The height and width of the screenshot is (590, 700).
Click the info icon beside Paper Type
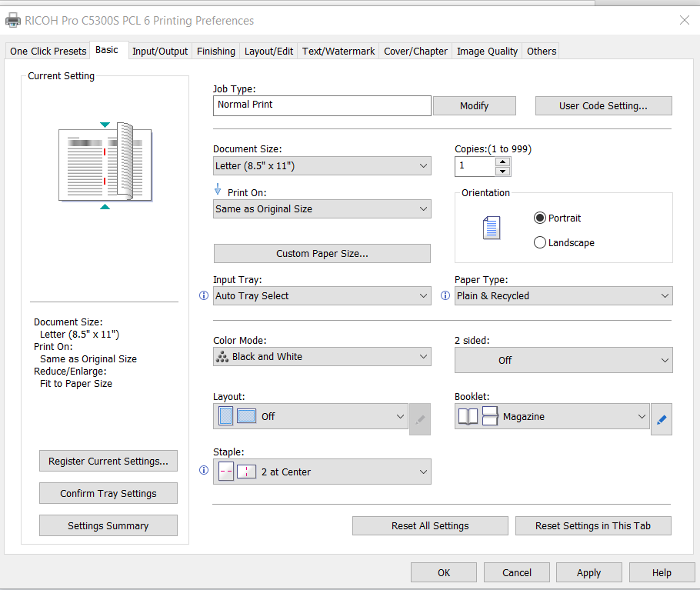445,295
